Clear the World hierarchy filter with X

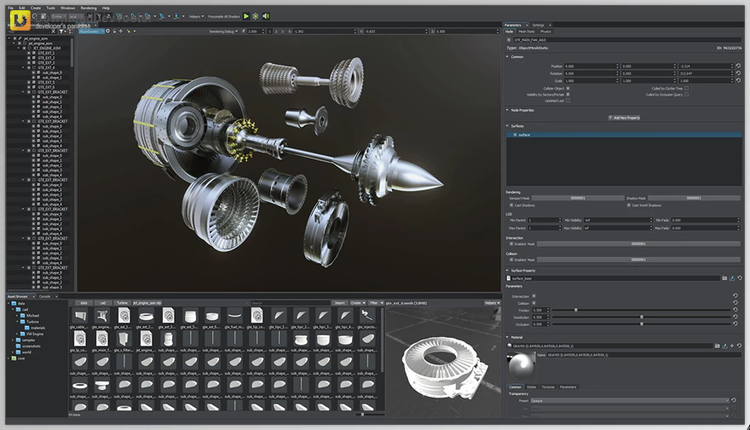tap(54, 31)
